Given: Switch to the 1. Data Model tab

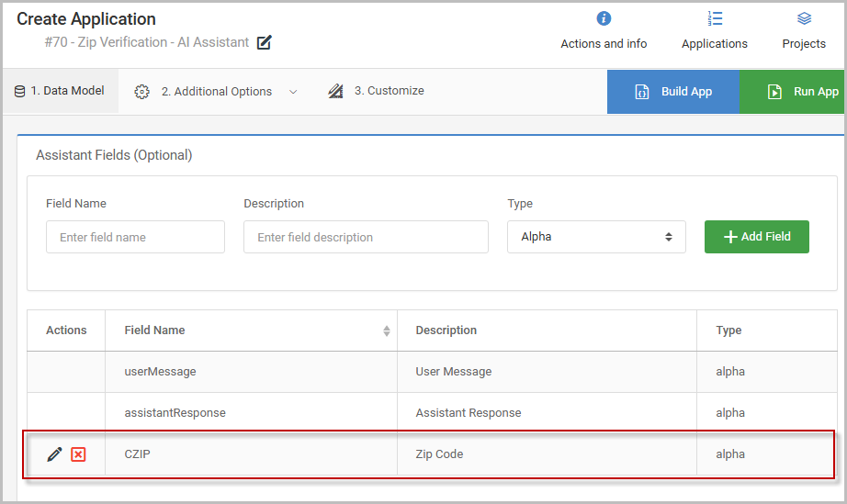Looking at the screenshot, I should coord(61,91).
